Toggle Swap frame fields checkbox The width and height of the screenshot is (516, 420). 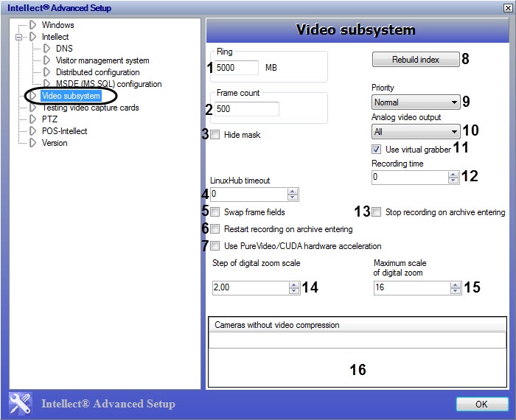click(215, 211)
